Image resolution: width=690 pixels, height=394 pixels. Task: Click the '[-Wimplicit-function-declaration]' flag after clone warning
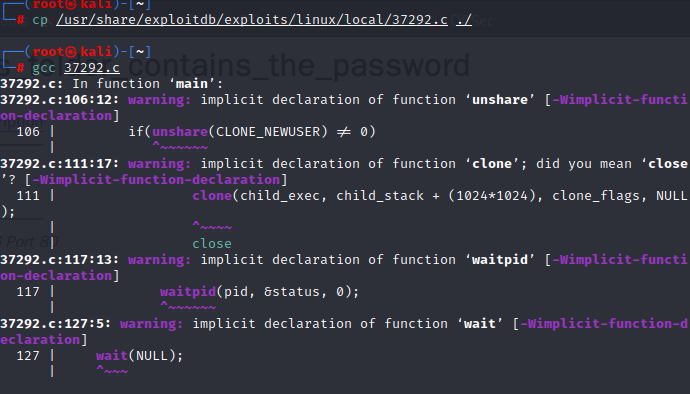pos(156,180)
